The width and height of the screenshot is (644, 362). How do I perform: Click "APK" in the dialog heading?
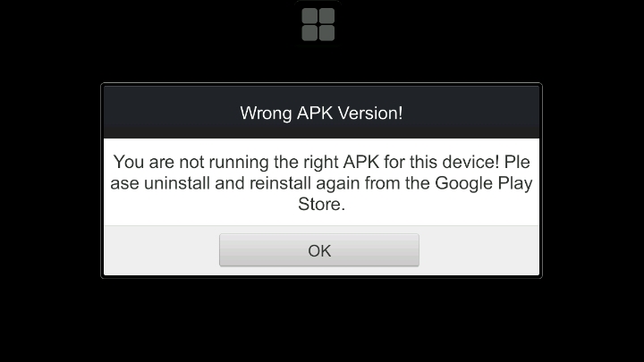click(315, 114)
